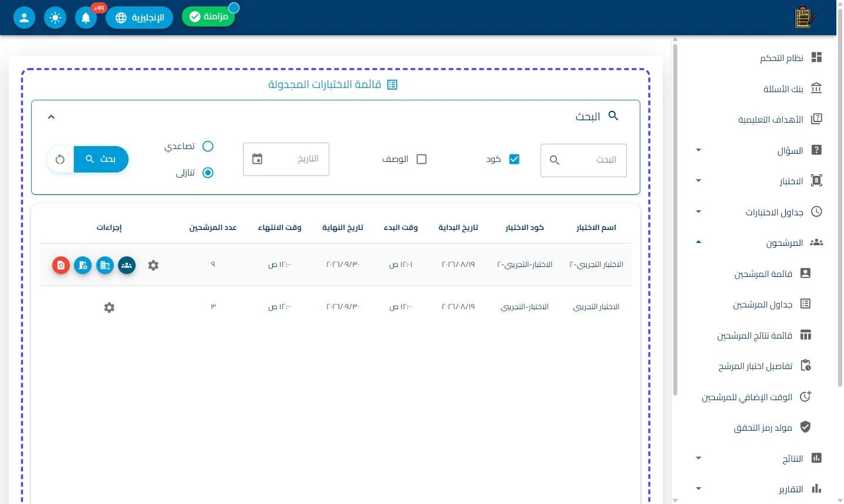
Task: Click the red restore-file action icon
Action: (61, 265)
